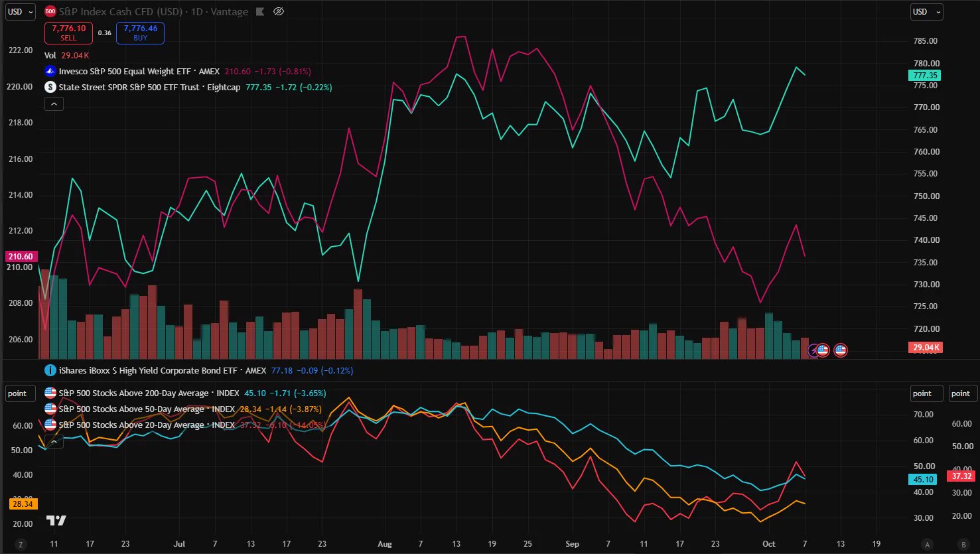The image size is (980, 554).
Task: Click the Z timezone button
Action: tap(21, 544)
